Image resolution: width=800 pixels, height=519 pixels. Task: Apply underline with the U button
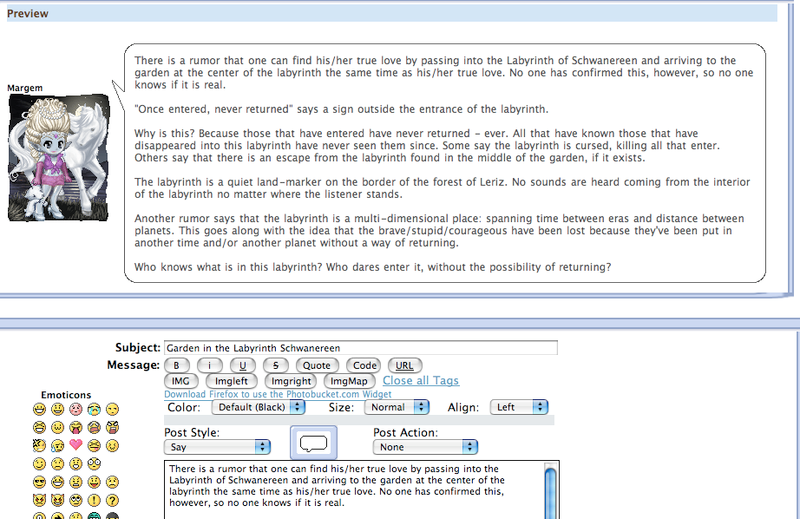[x=243, y=365]
